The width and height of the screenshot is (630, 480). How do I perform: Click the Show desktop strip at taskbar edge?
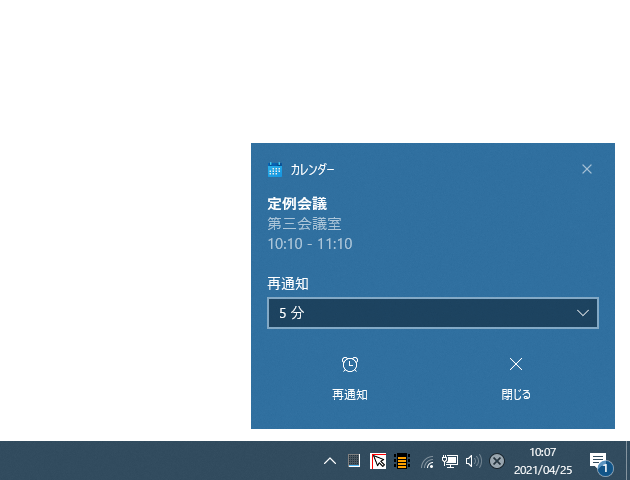628,461
